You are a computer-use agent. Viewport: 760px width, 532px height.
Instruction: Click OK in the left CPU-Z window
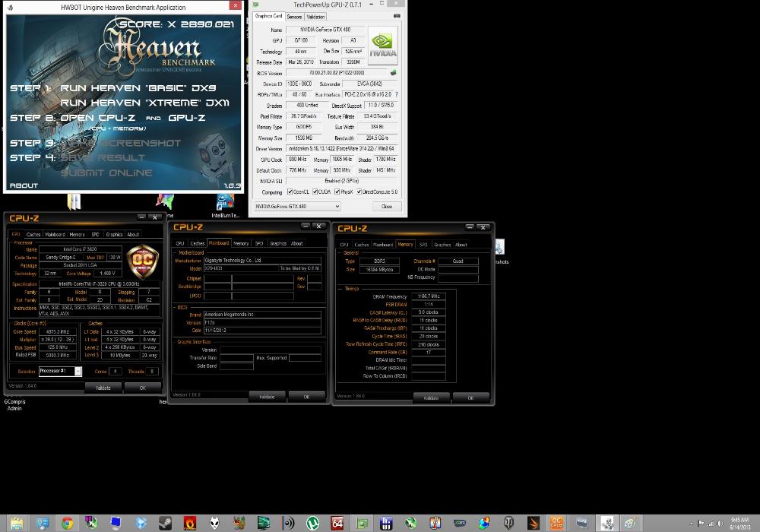point(143,388)
